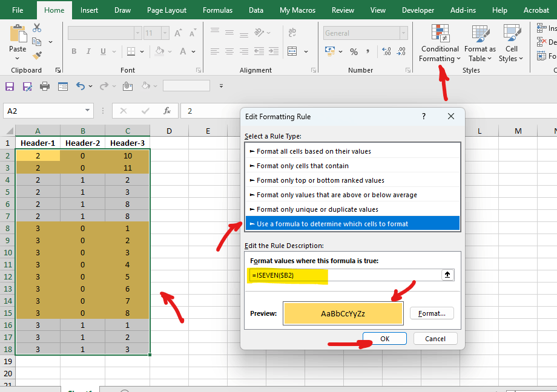
Task: Toggle Bold formatting
Action: (x=74, y=51)
